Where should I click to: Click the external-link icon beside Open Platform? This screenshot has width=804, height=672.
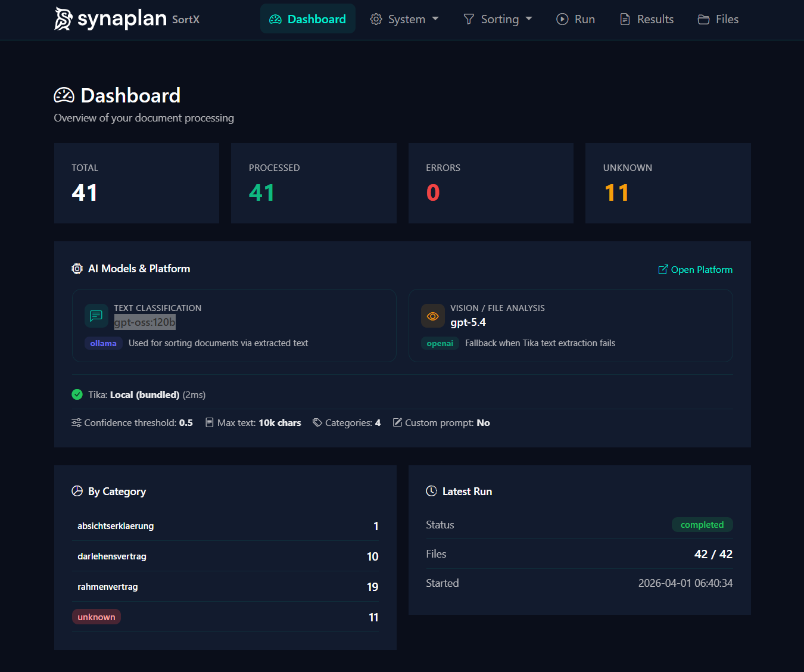pyautogui.click(x=662, y=269)
